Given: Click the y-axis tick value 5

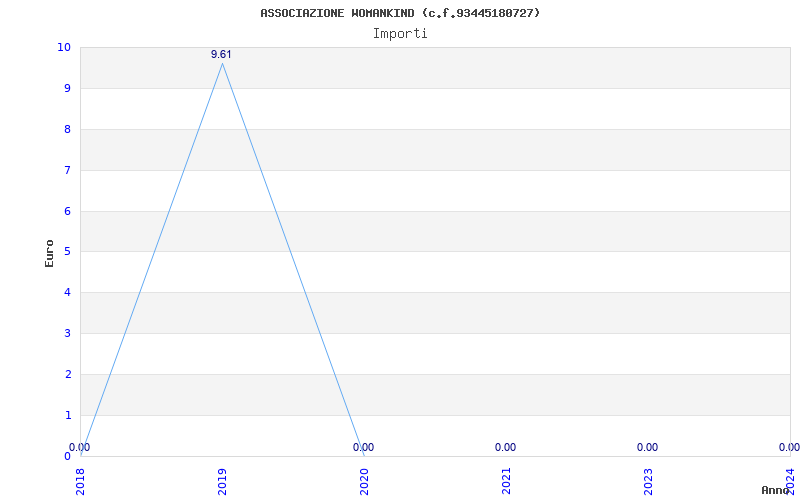Looking at the screenshot, I should 67,252.
